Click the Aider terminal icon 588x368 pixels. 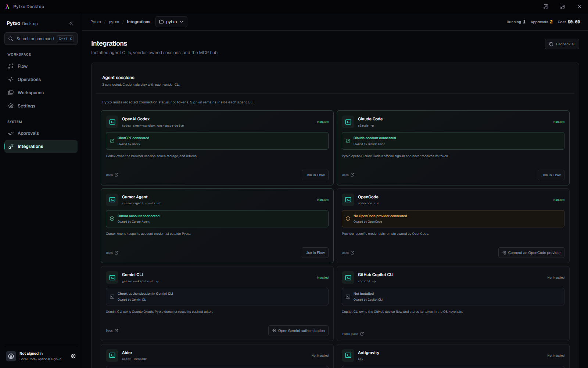[112, 355]
